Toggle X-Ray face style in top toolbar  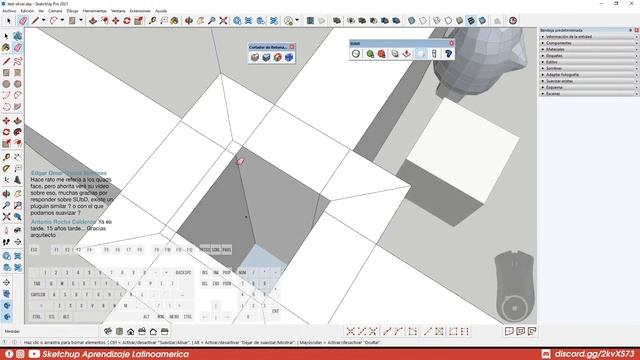pos(411,20)
